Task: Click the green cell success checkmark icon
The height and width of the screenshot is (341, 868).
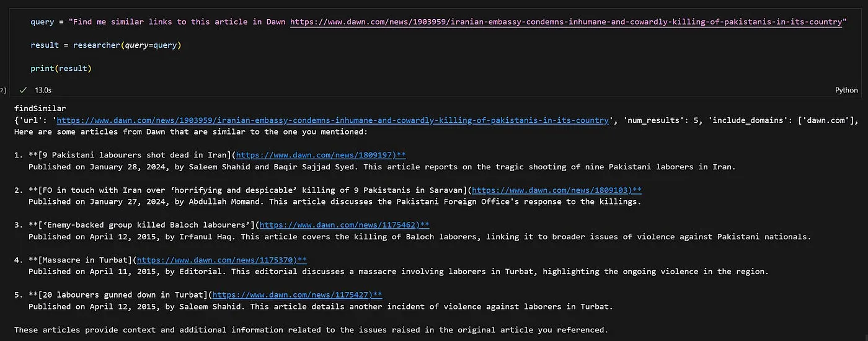Action: (x=23, y=90)
